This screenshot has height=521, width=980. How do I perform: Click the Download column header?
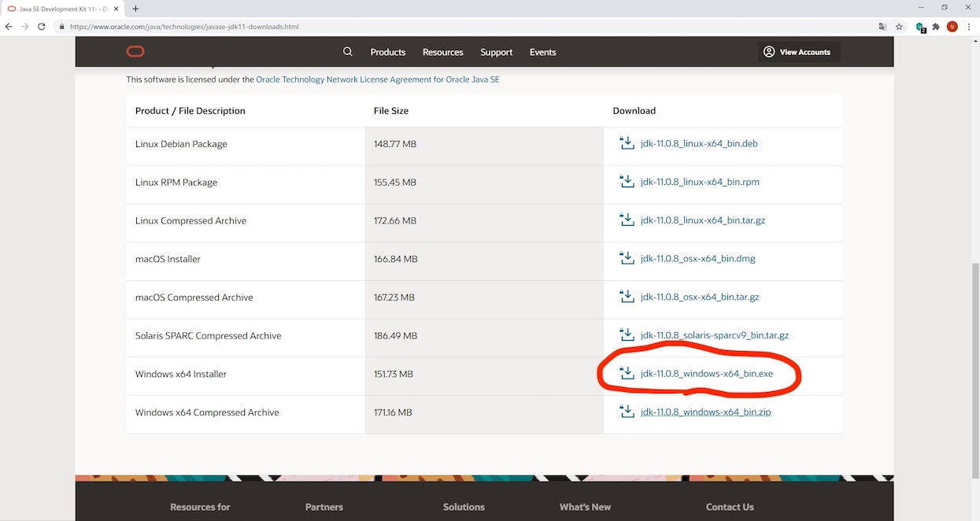(x=634, y=111)
